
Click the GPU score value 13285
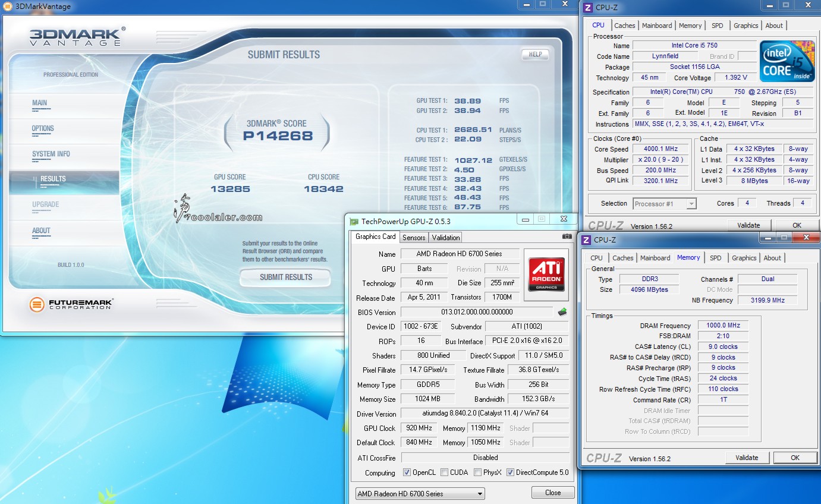[229, 189]
